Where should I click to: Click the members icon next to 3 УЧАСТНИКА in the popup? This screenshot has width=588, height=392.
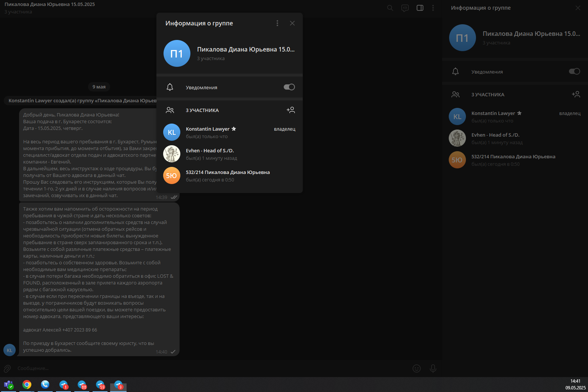(x=170, y=110)
